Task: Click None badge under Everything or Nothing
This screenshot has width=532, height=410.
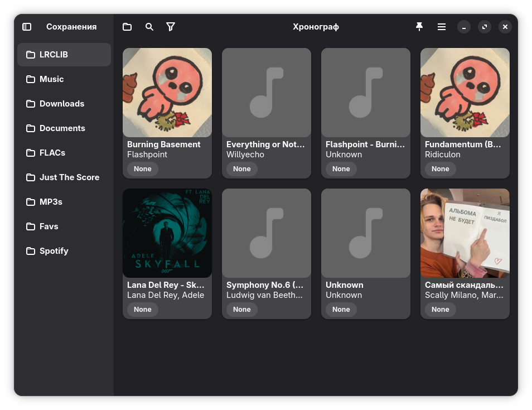Action: (x=242, y=169)
